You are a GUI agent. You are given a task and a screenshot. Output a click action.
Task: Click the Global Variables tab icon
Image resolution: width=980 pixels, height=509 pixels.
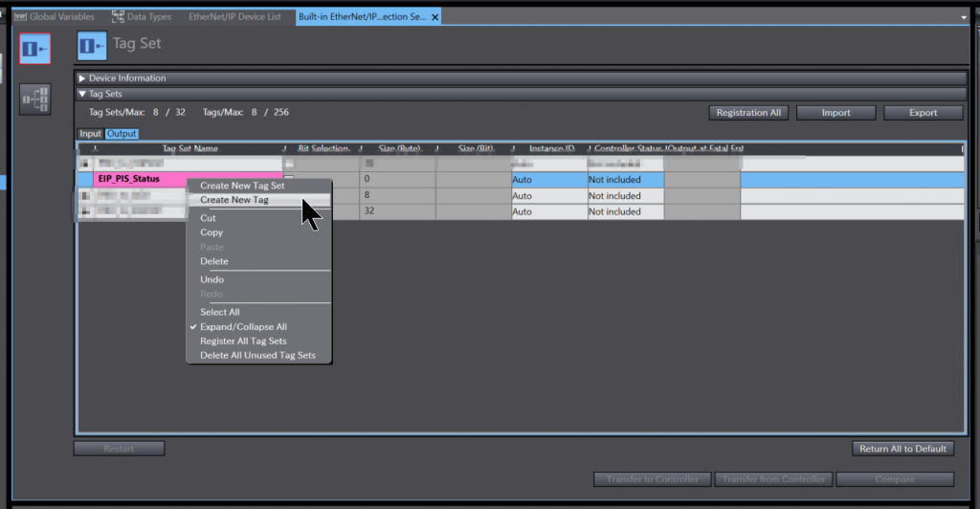19,16
